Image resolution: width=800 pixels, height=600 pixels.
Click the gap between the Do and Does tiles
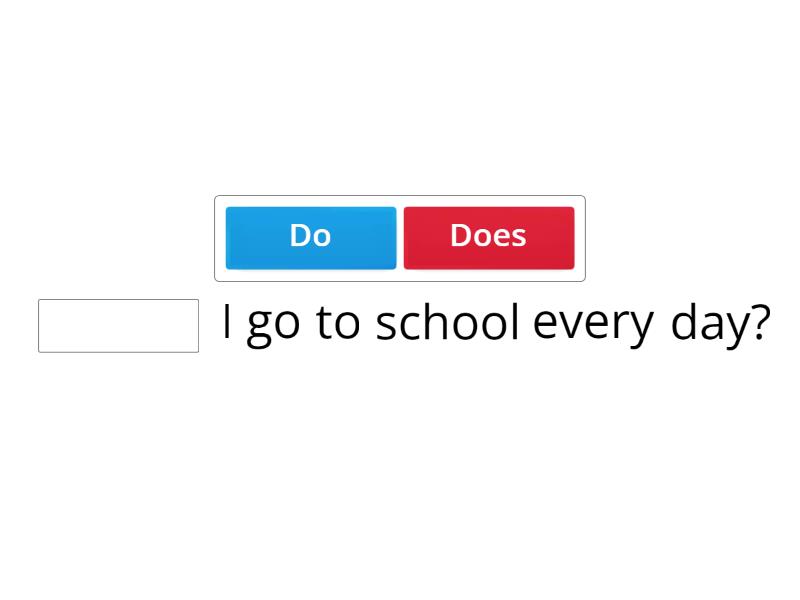point(400,237)
